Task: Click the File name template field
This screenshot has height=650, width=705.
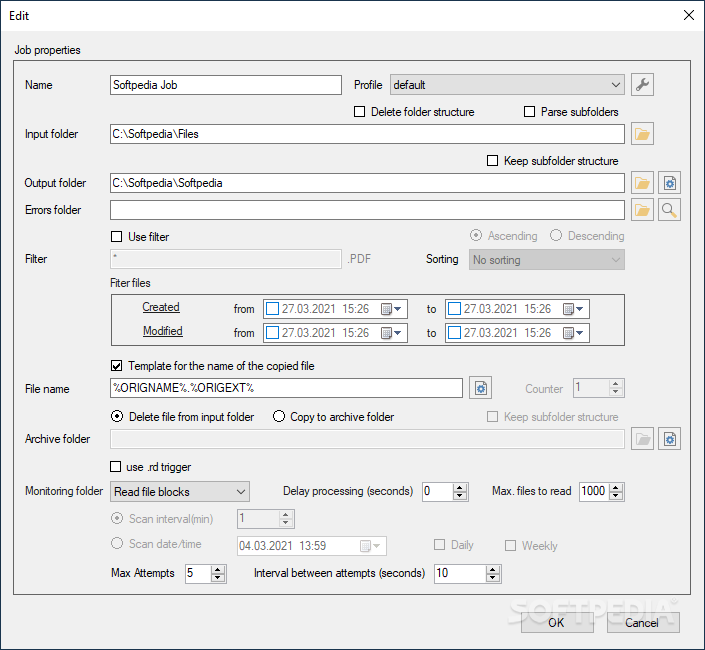Action: point(286,388)
